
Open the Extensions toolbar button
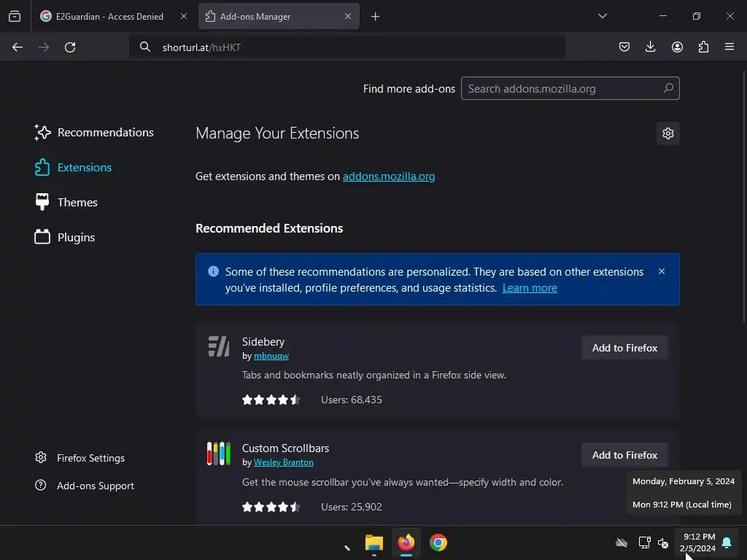(703, 47)
